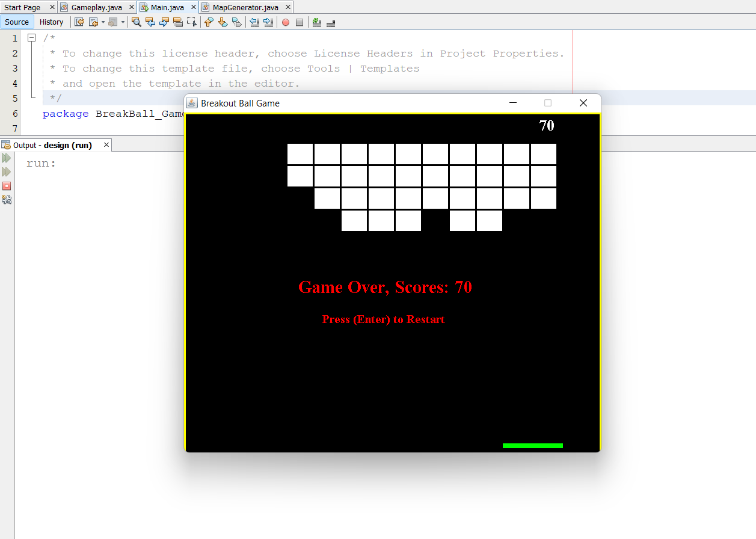756x539 pixels.
Task: Click the Comment lines icon
Action: point(317,22)
